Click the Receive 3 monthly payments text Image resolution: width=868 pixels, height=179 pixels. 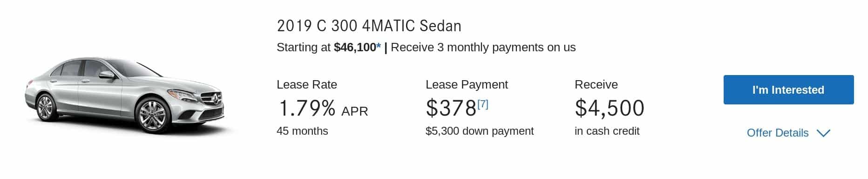[x=483, y=48]
